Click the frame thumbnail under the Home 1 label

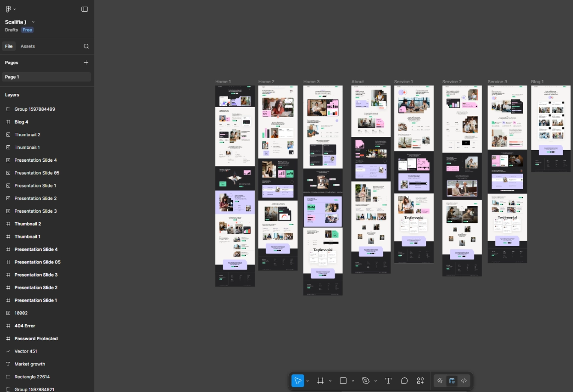235,186
